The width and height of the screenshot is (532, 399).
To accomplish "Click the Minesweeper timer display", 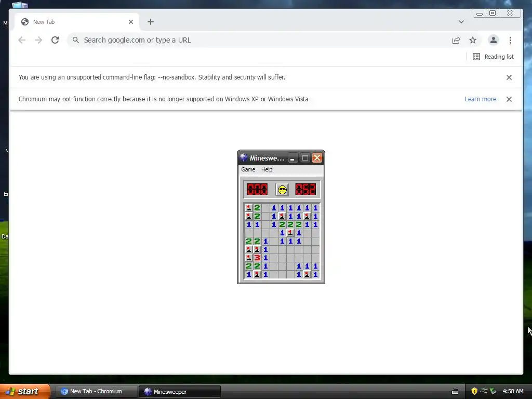I will click(x=305, y=189).
